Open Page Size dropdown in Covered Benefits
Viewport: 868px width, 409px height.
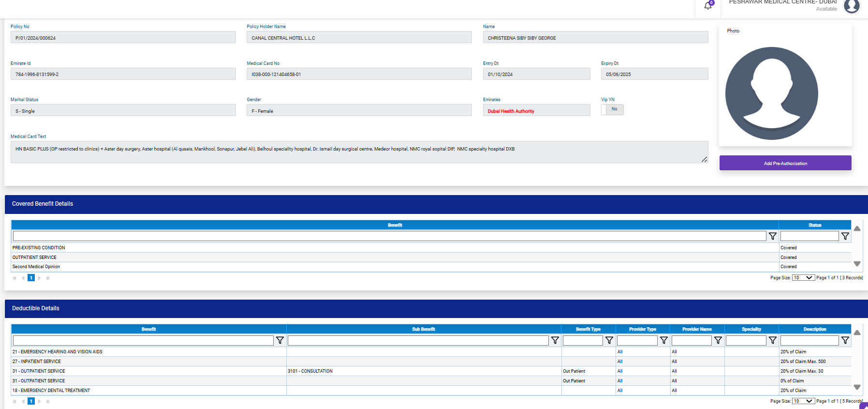pos(803,278)
